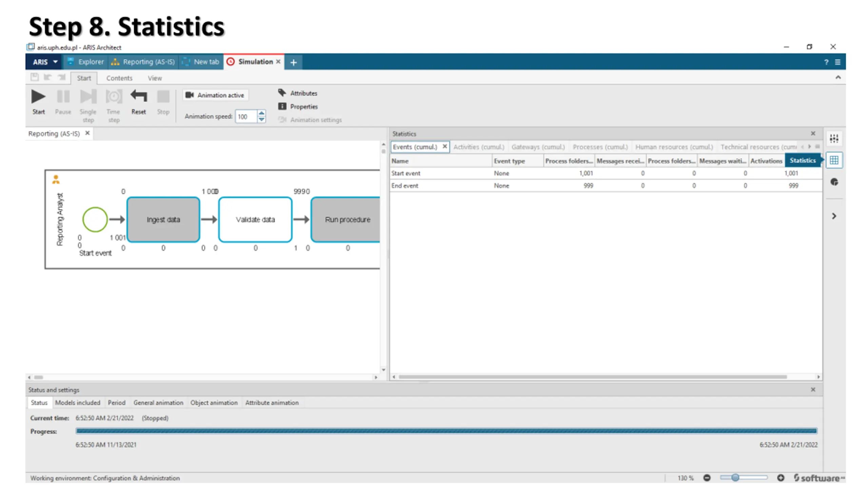Add a new tab with plus button

click(x=293, y=62)
